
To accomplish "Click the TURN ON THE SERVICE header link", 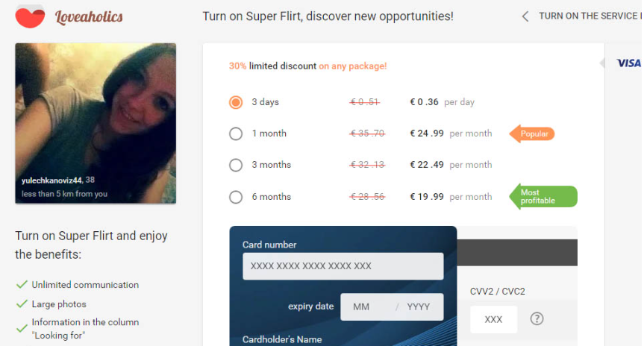I will [x=590, y=16].
